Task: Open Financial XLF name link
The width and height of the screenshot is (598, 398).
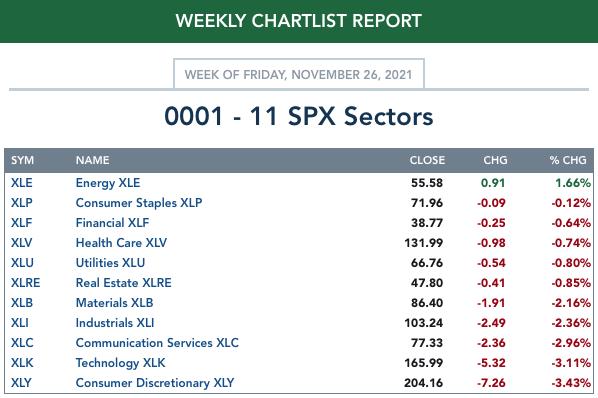Action: (x=113, y=223)
